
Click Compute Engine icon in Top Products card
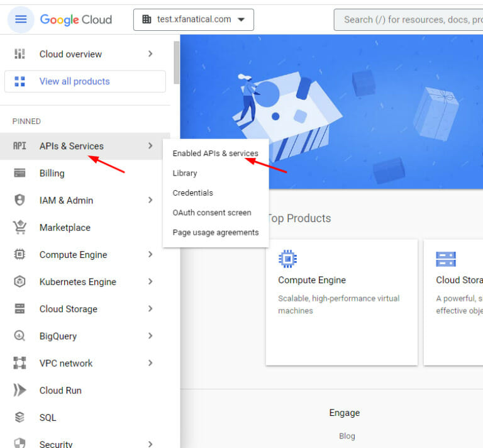point(287,259)
